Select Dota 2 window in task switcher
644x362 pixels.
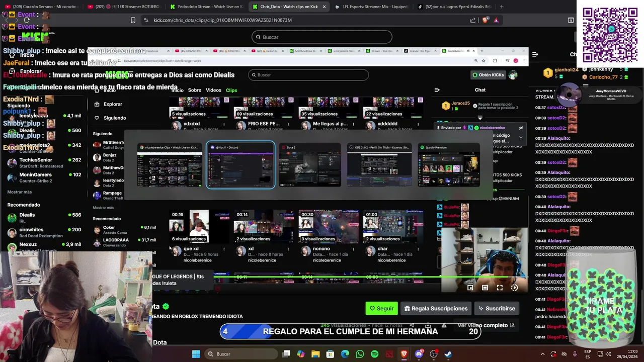pyautogui.click(x=310, y=165)
